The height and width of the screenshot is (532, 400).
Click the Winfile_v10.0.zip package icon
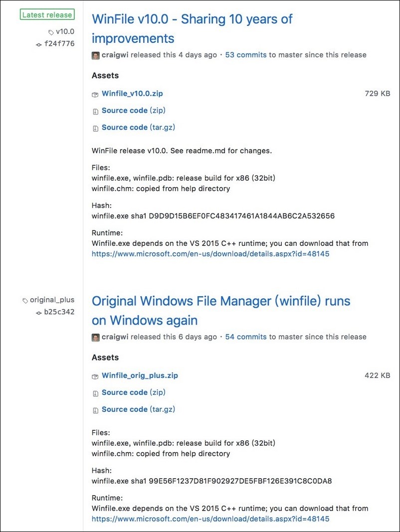tap(95, 94)
